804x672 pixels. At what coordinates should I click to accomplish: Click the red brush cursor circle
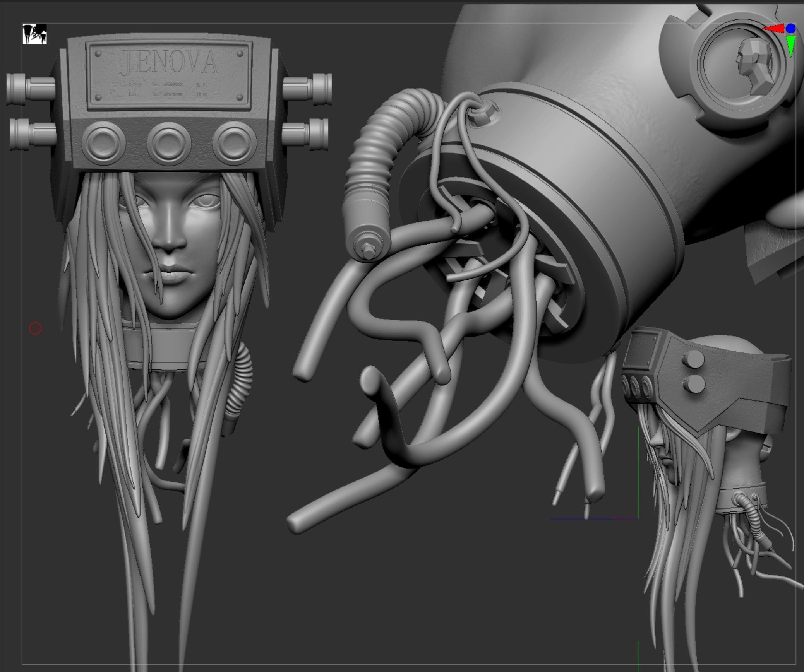(35, 328)
